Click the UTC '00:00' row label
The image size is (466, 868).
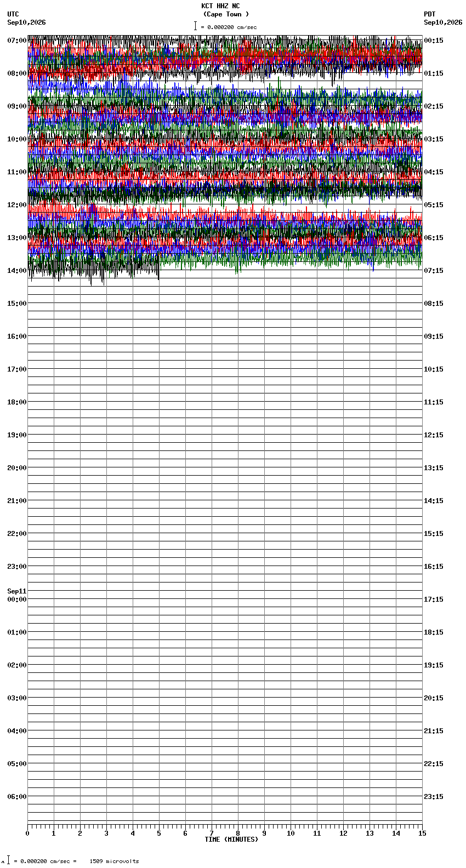click(17, 599)
